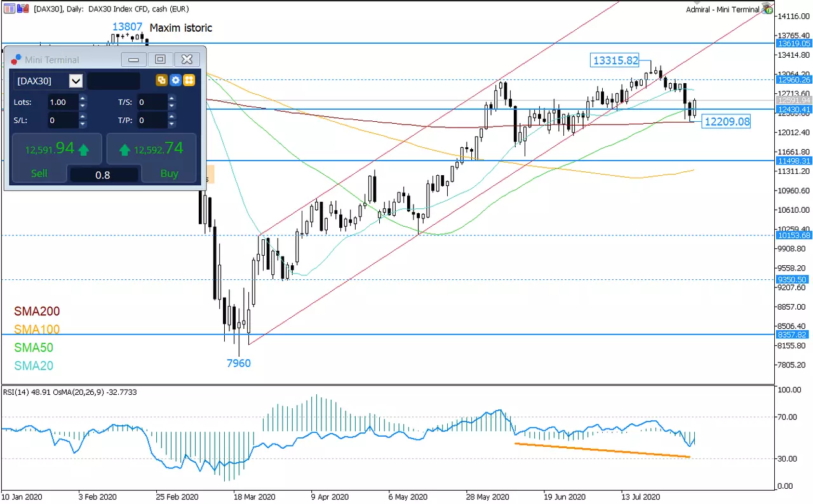Increase S/L value with up arrow
The height and width of the screenshot is (504, 813).
pos(83,116)
